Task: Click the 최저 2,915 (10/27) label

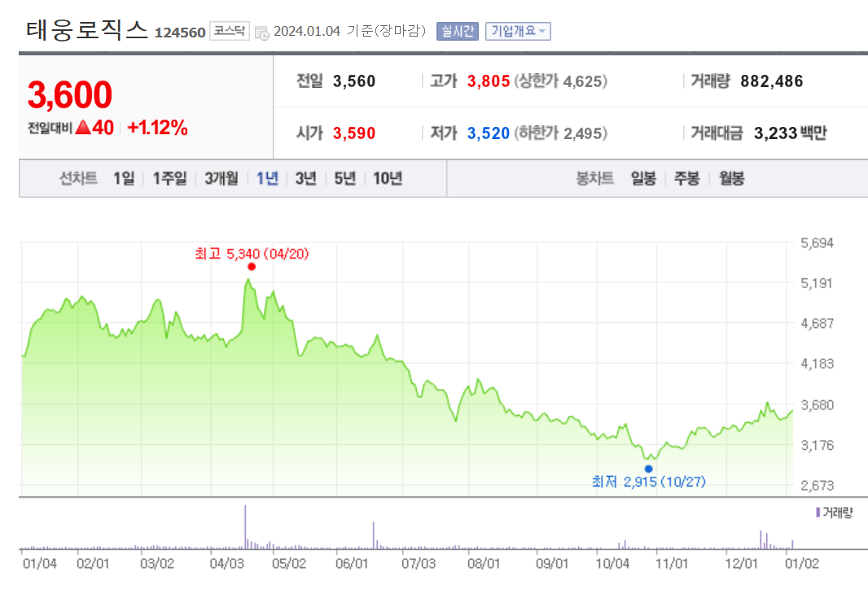Action: [649, 482]
